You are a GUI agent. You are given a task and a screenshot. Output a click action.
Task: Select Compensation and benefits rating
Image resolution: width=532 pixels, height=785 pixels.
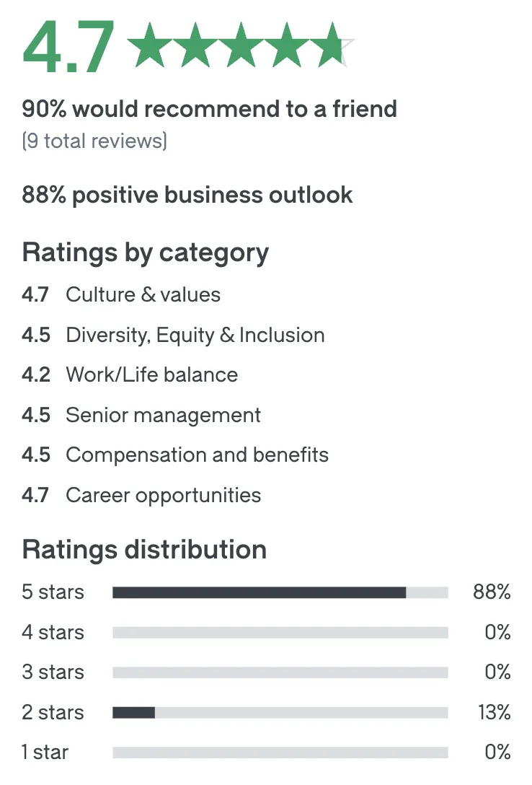coord(175,455)
